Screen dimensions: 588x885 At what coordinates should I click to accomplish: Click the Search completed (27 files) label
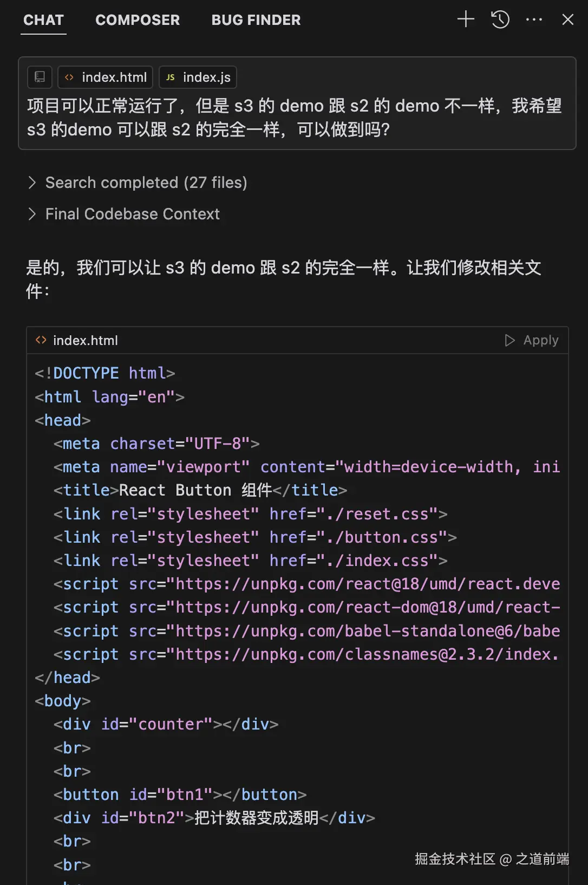146,183
